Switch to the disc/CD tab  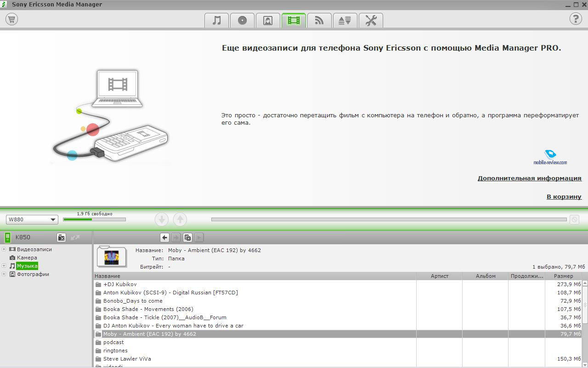coord(243,20)
